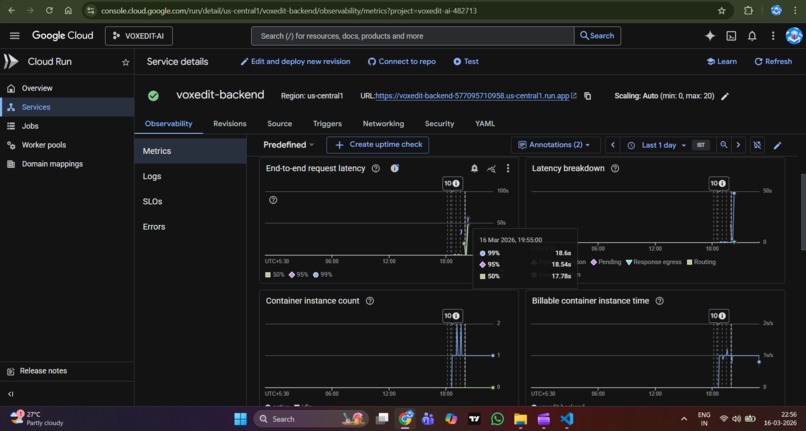806x431 pixels.
Task: Toggle auto-refresh off icon
Action: [x=757, y=145]
